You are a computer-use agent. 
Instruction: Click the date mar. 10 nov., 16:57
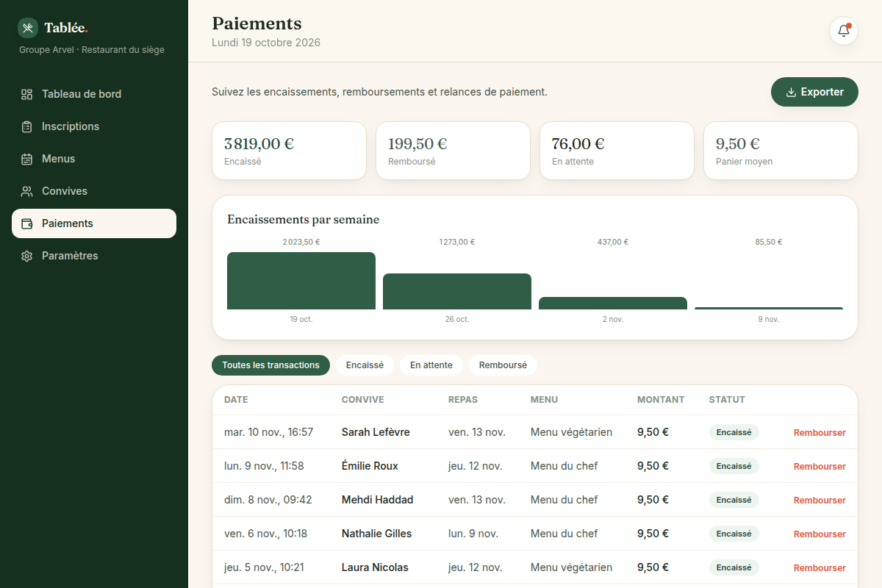(x=268, y=432)
